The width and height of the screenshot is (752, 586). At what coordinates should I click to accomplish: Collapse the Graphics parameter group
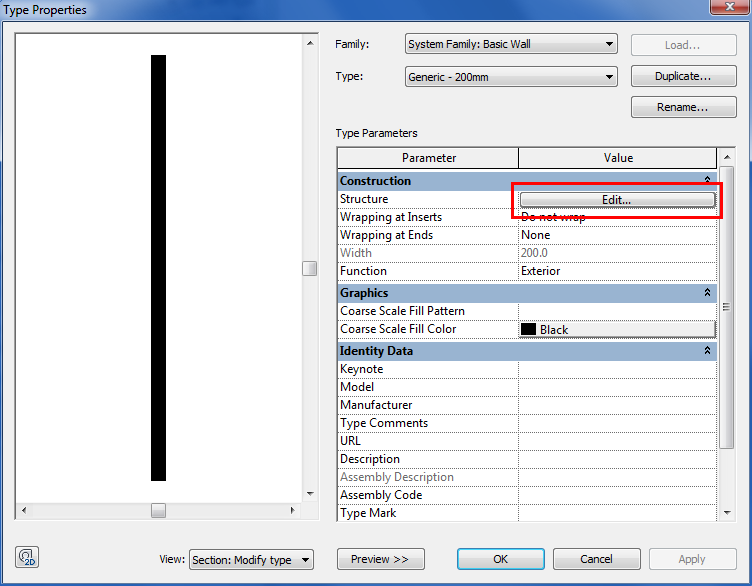point(707,292)
